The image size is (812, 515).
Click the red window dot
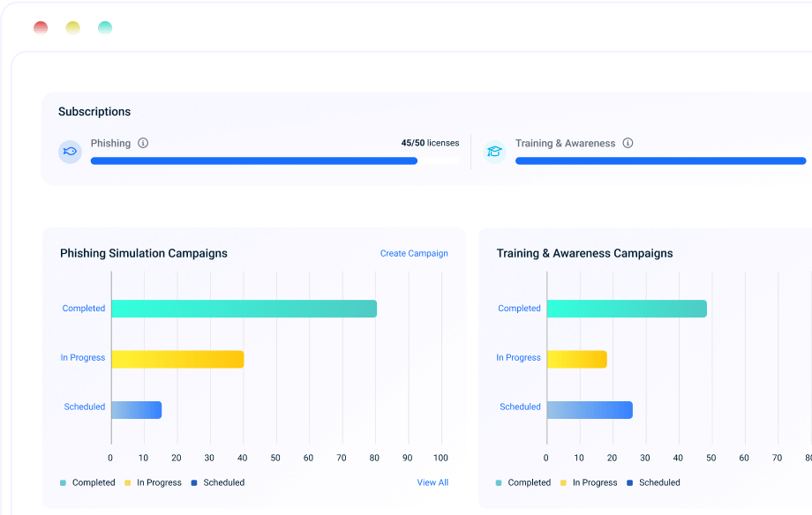[x=41, y=28]
